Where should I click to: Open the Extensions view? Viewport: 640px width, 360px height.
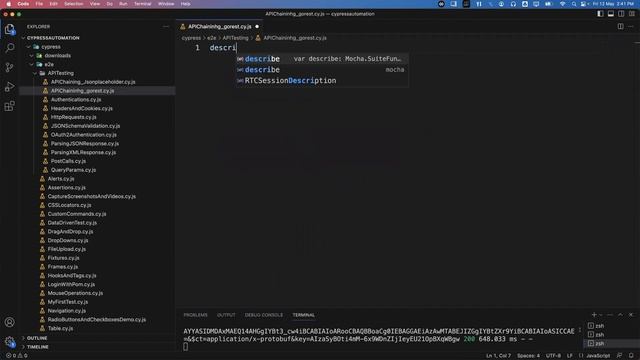[9, 106]
